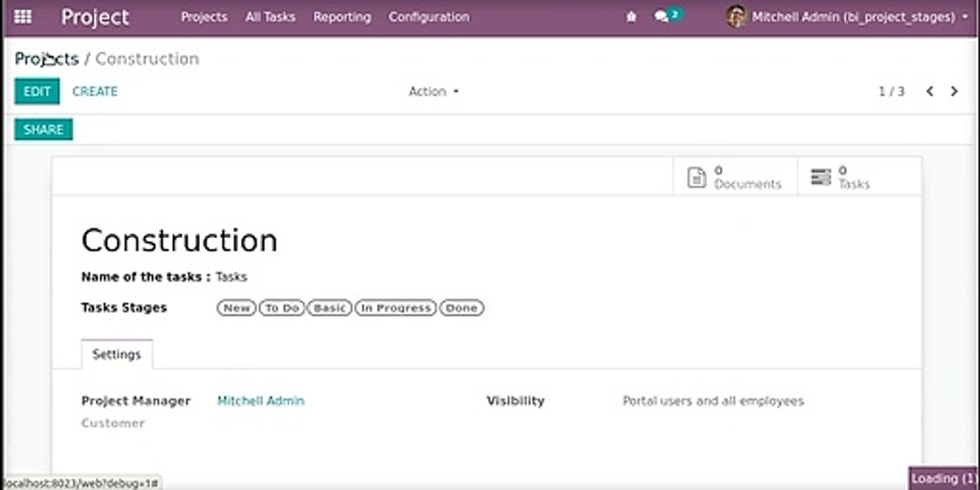Click the Tasks name value text

pyautogui.click(x=231, y=277)
